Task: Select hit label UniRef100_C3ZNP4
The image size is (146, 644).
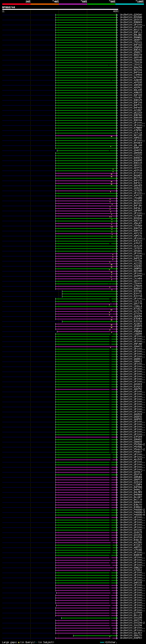Action: coord(131,485)
